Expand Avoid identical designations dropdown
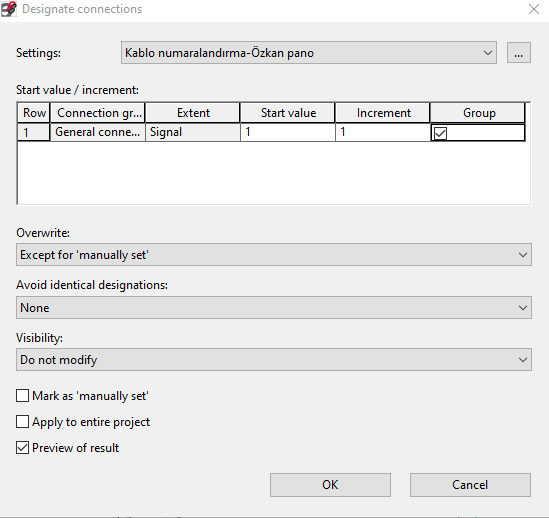The image size is (549, 518). (274, 308)
